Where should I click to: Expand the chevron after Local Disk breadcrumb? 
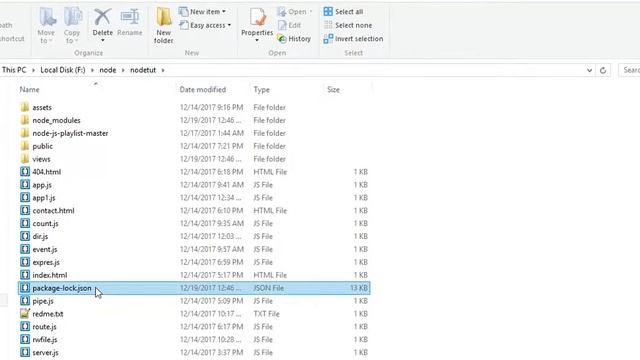tap(92, 70)
